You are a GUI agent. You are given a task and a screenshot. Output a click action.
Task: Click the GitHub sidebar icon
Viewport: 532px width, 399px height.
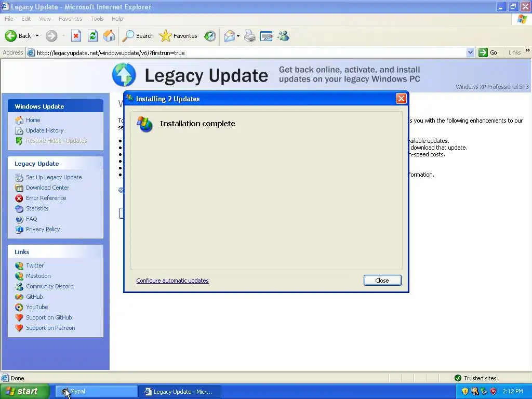[19, 297]
